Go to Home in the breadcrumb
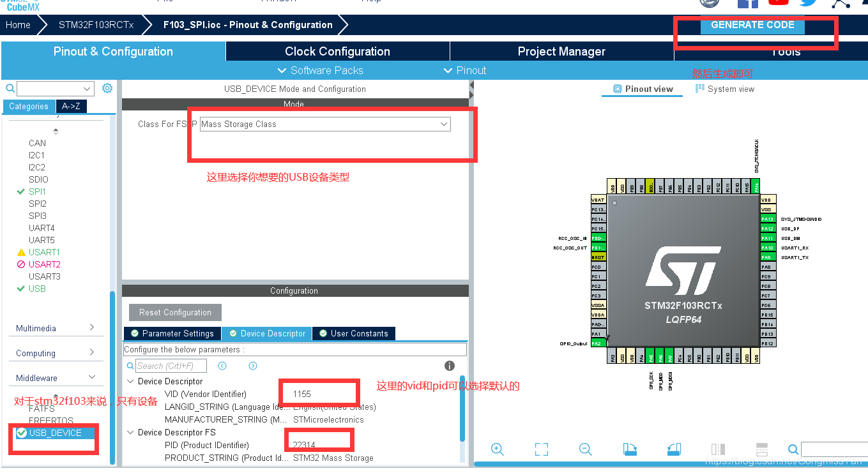 click(18, 25)
